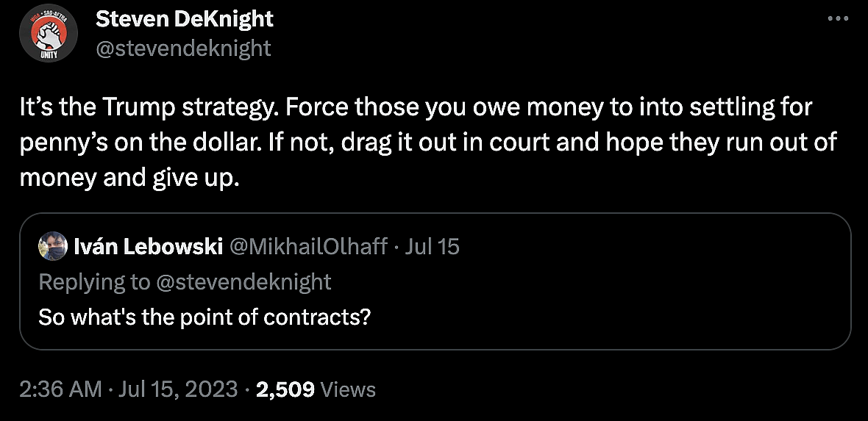Screen dimensions: 868x421
Task: Click the quoted tweet's Jul 15 date
Action: pos(433,246)
